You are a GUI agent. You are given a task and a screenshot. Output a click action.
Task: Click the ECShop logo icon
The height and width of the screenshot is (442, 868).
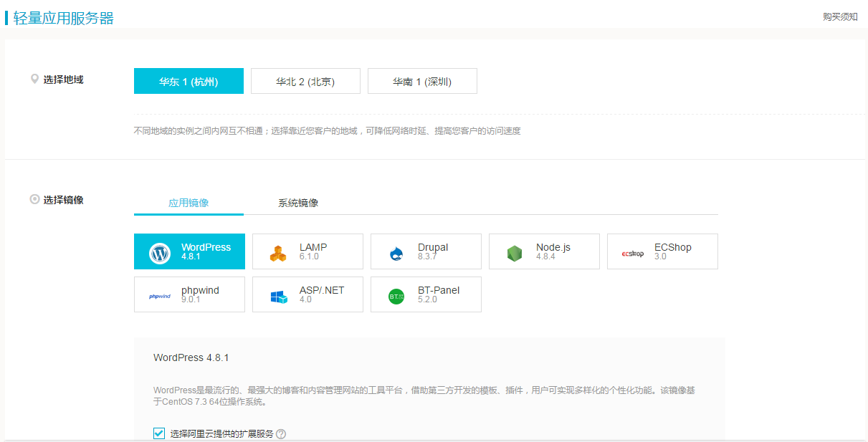[x=633, y=253]
